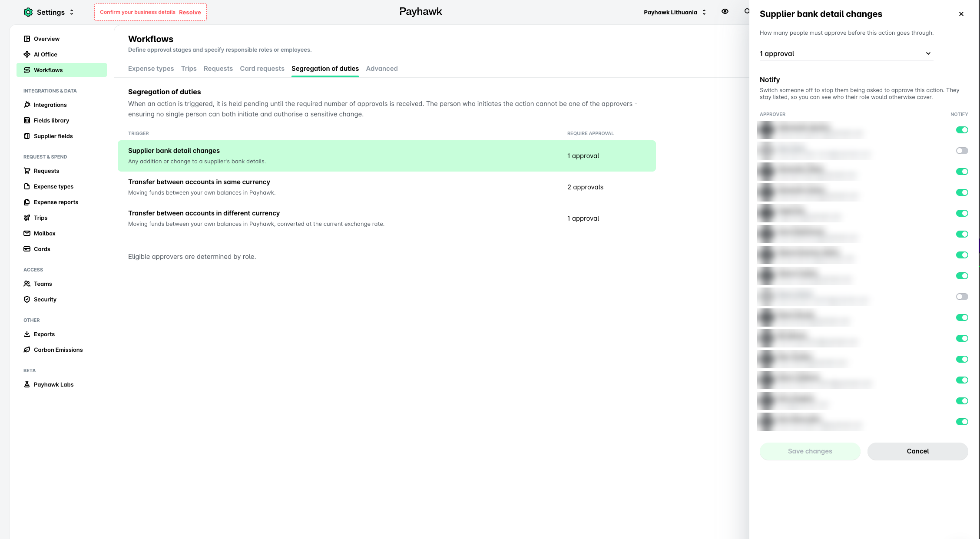Click the Fields library icon
Viewport: 980px width, 539px height.
[x=27, y=120]
